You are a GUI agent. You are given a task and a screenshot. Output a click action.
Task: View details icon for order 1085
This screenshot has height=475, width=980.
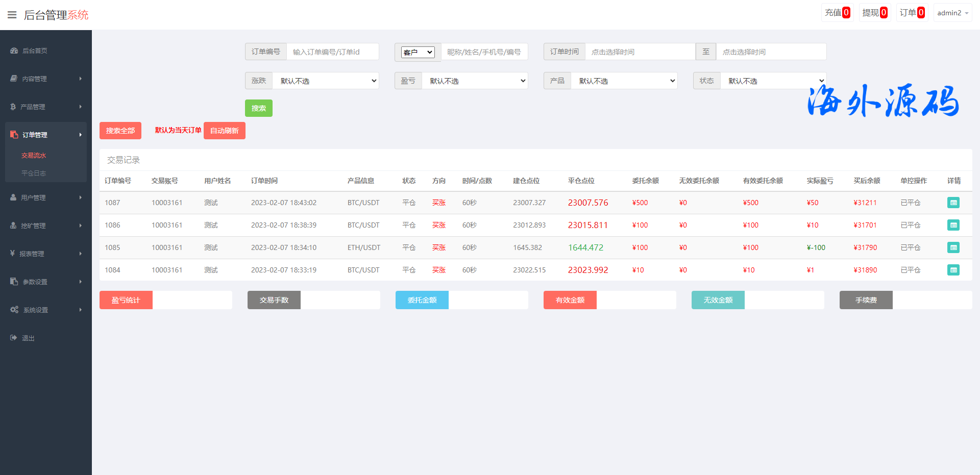953,247
